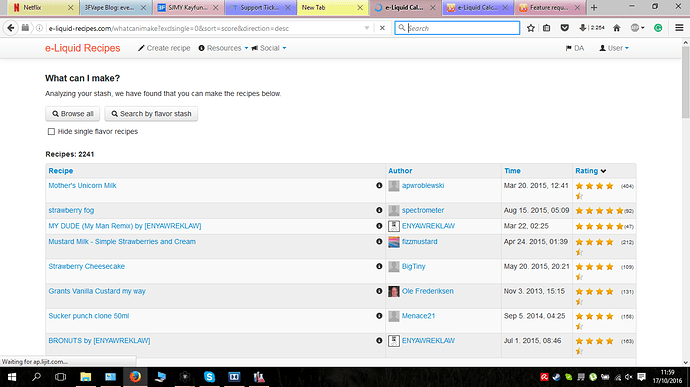Open the Social dropdown menu

point(269,48)
